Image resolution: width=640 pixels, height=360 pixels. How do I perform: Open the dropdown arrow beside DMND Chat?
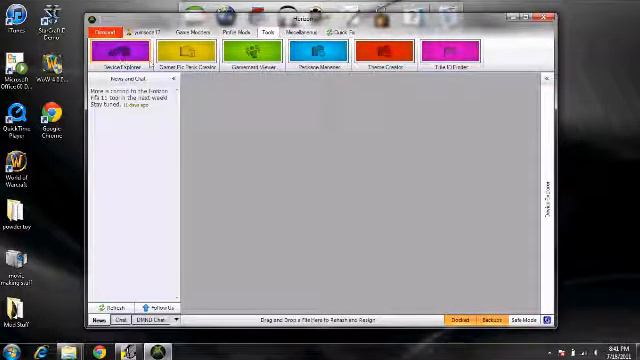click(x=176, y=320)
